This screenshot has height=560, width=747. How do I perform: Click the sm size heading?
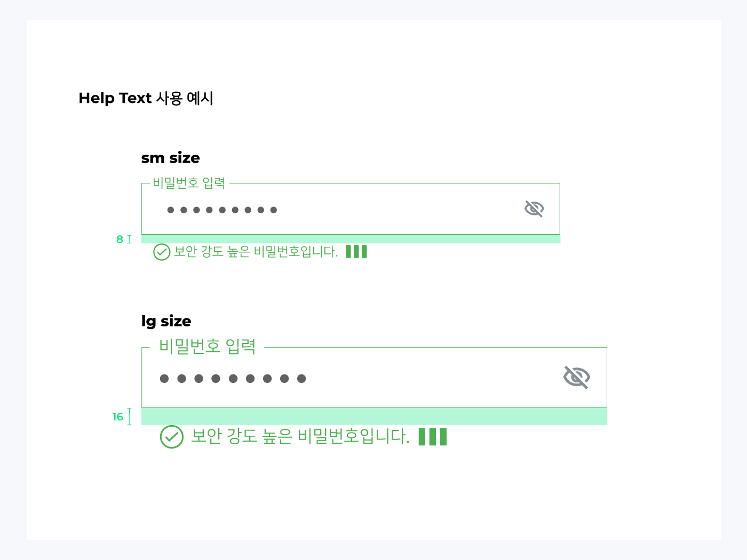click(x=171, y=158)
